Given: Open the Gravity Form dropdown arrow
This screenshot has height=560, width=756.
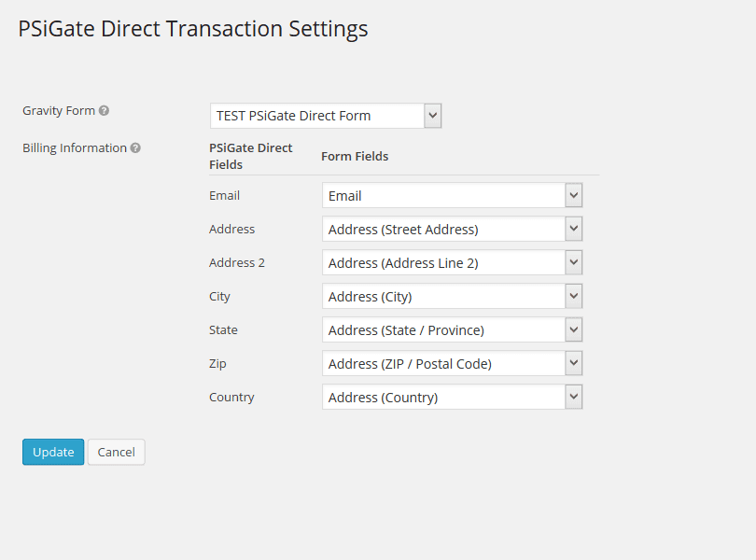Looking at the screenshot, I should coord(433,116).
